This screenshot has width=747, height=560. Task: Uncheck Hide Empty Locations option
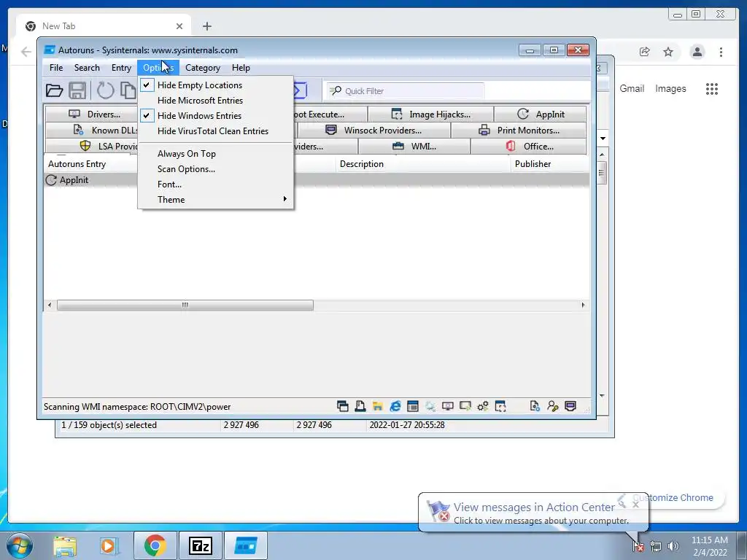[x=215, y=85]
